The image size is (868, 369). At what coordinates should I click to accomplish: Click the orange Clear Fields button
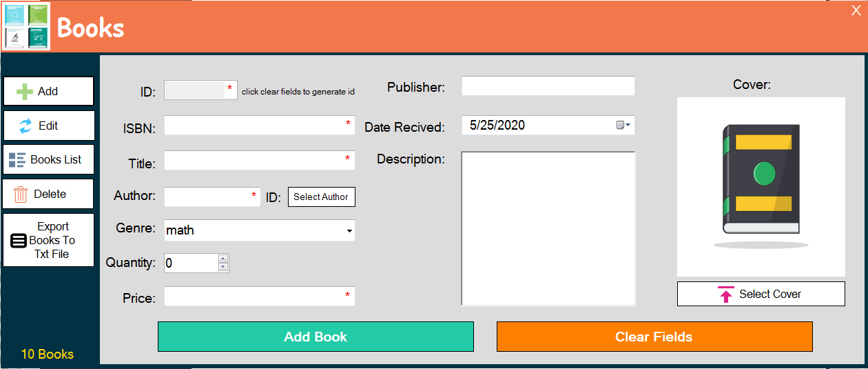(x=654, y=337)
